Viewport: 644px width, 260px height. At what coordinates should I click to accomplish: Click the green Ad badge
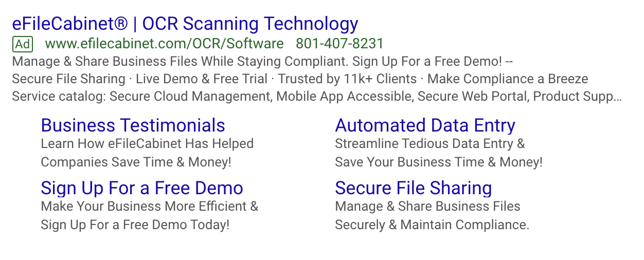click(x=22, y=44)
